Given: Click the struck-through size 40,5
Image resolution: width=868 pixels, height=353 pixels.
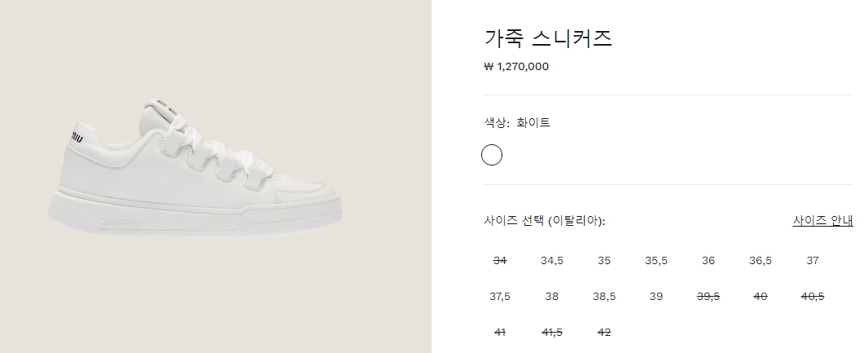Looking at the screenshot, I should pos(813,297).
